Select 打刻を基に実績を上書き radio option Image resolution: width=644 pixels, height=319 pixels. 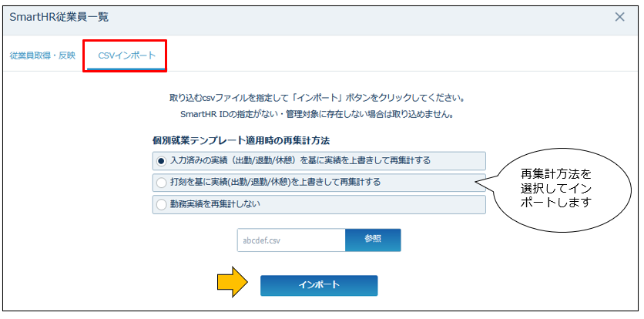319,183
